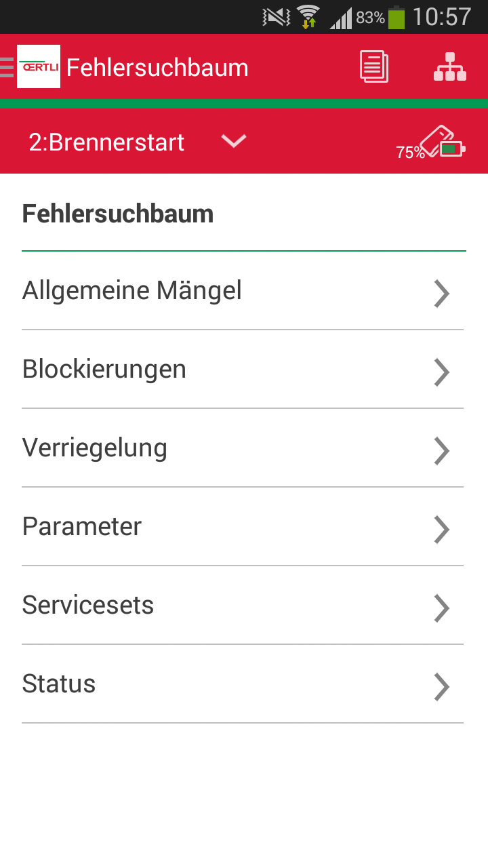Tap the Fehlersuchbaum title in header
Viewport: 488px width, 868px height.
tap(157, 68)
